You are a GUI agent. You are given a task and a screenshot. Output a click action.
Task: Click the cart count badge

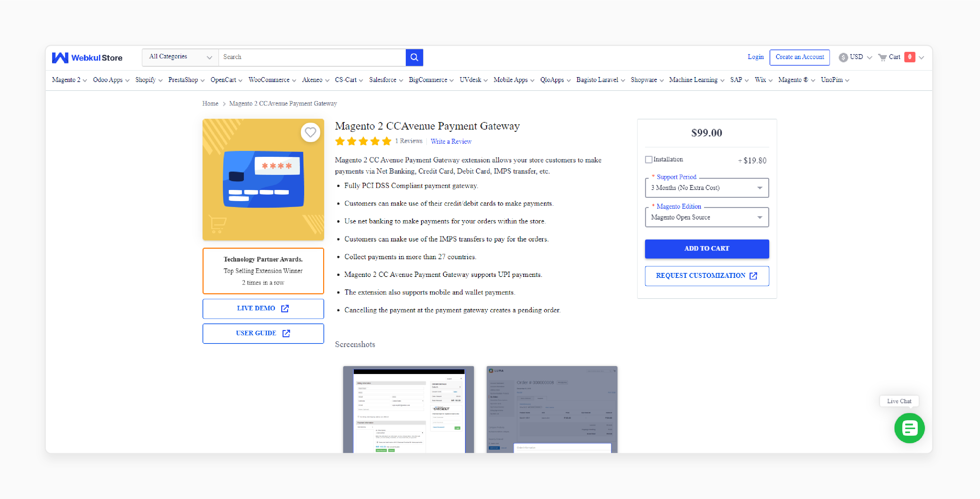pyautogui.click(x=910, y=57)
